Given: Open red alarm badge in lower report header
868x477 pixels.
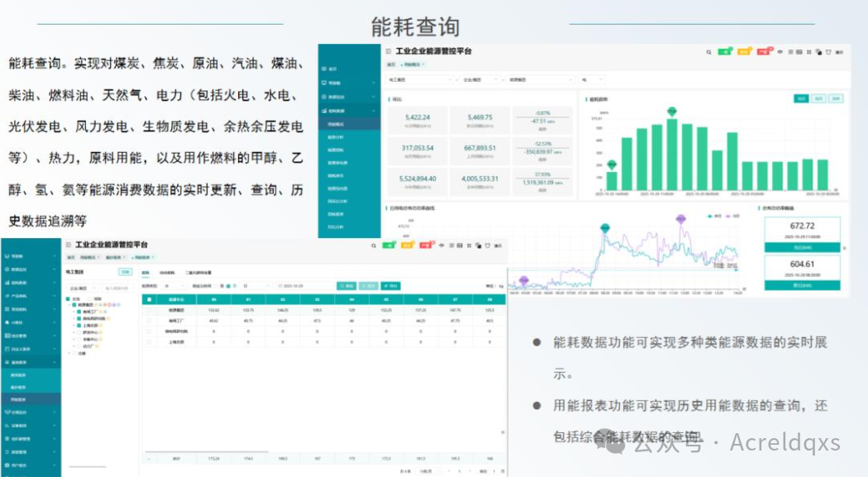Looking at the screenshot, I should pyautogui.click(x=426, y=246).
